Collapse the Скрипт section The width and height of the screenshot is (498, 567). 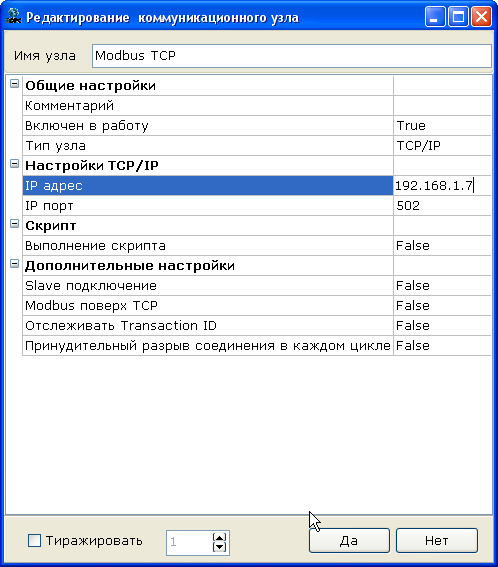point(14,224)
